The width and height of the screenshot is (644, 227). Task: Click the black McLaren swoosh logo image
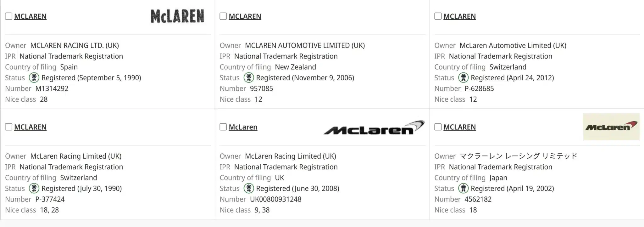[374, 128]
